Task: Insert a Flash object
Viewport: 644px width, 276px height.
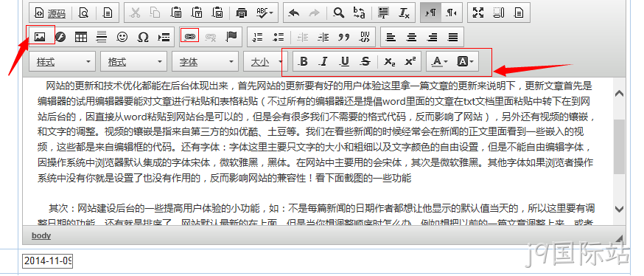Action: (60, 37)
